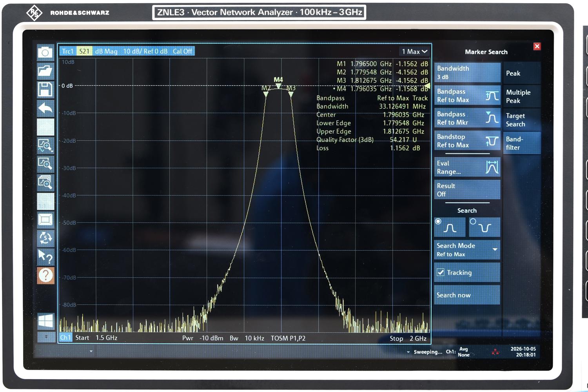Select bandpass search radio button
This screenshot has width=588, height=392.
tap(450, 227)
